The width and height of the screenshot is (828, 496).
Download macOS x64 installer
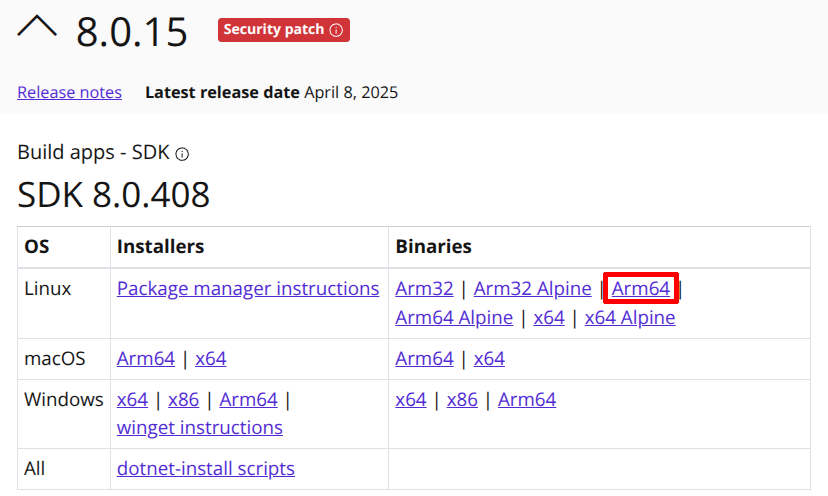pos(211,359)
